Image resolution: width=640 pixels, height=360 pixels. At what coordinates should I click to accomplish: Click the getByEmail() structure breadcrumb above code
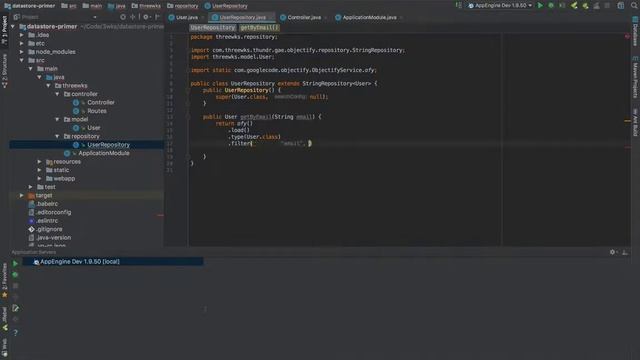click(259, 28)
